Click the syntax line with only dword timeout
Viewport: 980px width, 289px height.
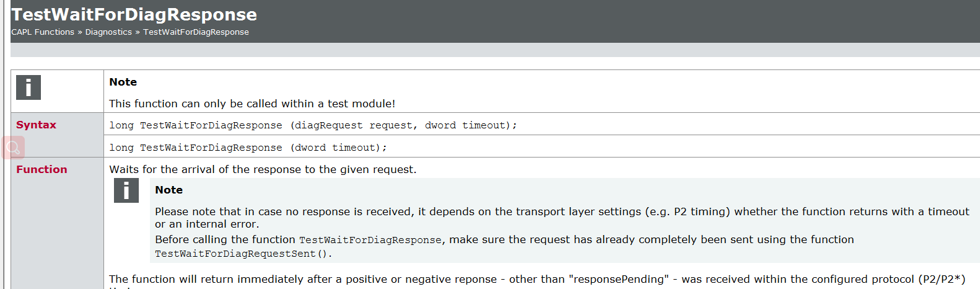pos(248,148)
